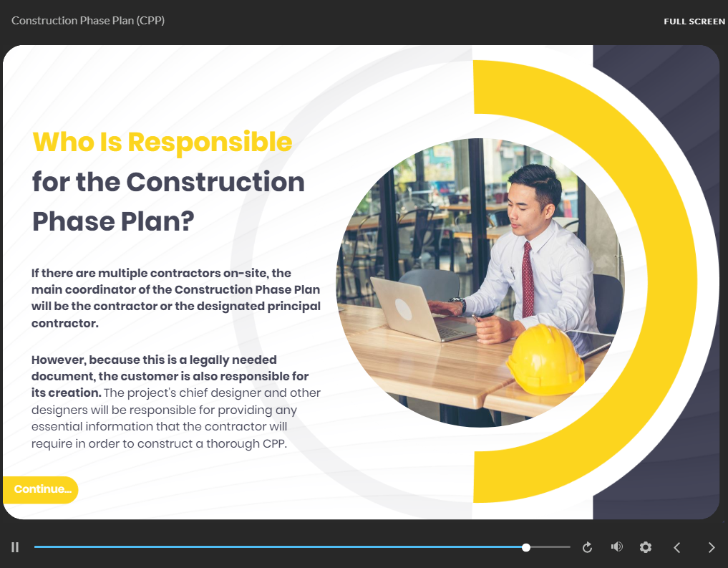
Task: Click the bold paragraph about multiple contractors
Action: (175, 298)
